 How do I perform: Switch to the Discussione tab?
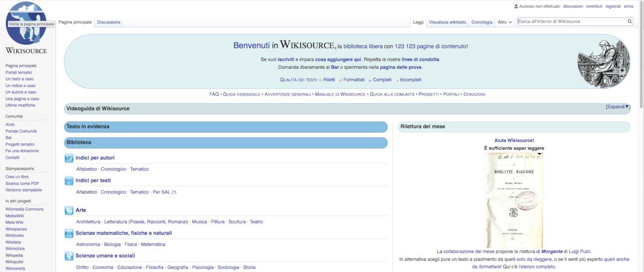click(109, 22)
